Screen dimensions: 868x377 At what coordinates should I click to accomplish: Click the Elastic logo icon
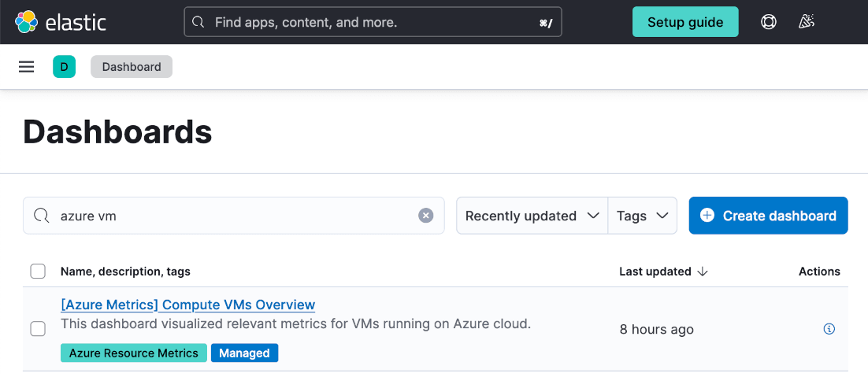click(26, 22)
